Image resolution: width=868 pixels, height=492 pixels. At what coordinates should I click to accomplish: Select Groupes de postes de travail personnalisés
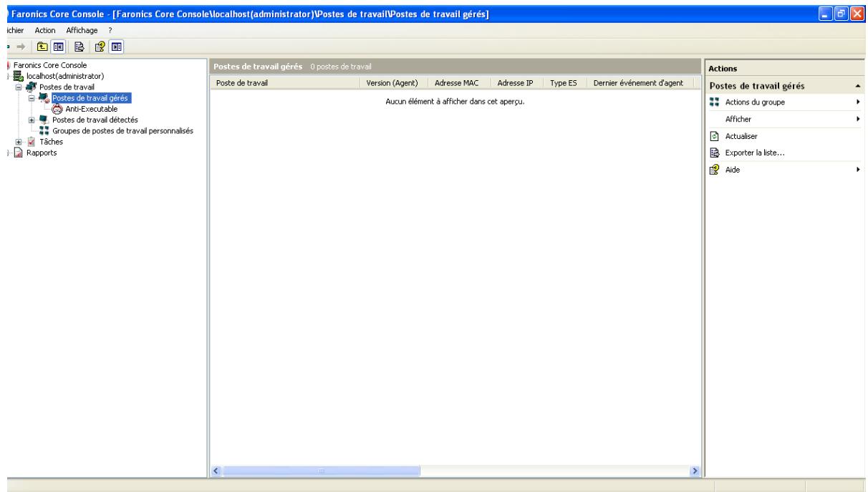click(x=124, y=130)
